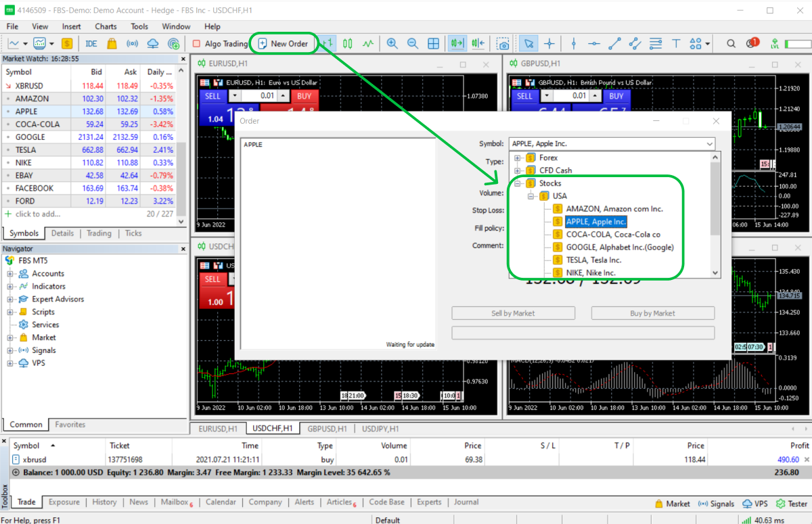
Task: Click the New Order toolbar button
Action: click(284, 44)
